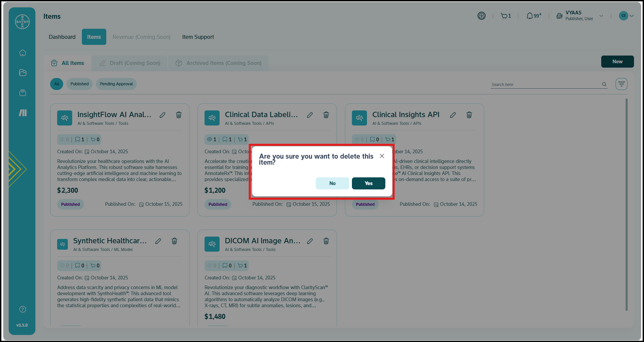Select the Published filter chip
Viewport: 644px width, 342px height.
pos(80,84)
